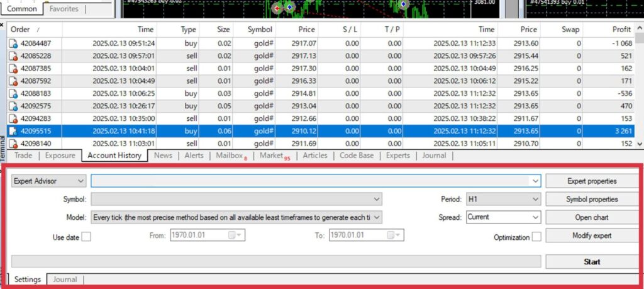The width and height of the screenshot is (644, 289).
Task: Switch to the Trade tab
Action: coord(23,156)
